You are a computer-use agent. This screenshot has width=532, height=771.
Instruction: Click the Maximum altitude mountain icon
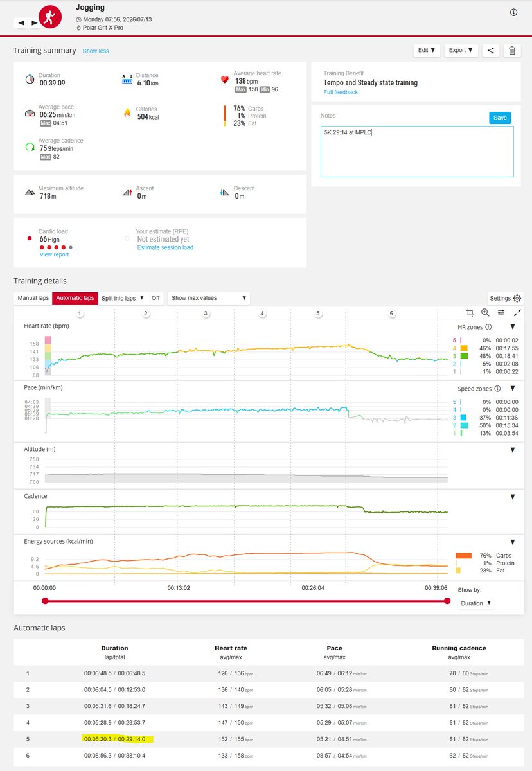(x=30, y=192)
